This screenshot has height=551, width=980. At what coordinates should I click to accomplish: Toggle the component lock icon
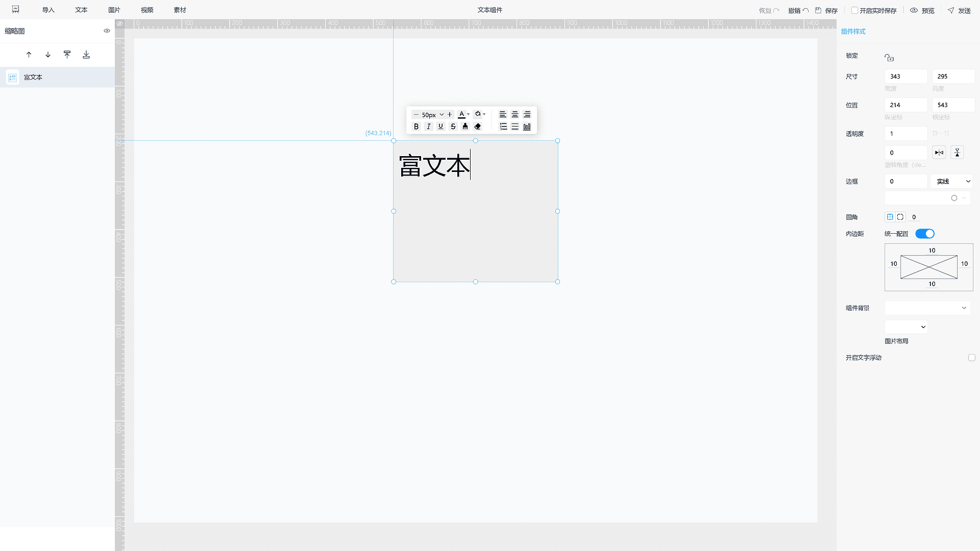click(x=889, y=58)
